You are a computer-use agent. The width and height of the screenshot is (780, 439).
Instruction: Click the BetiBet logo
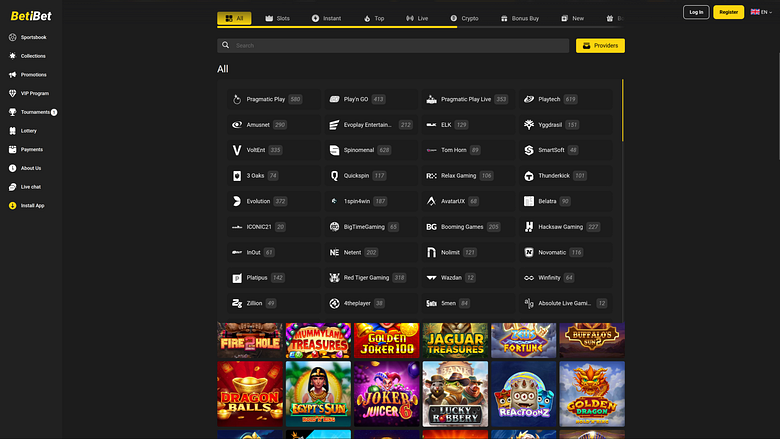pyautogui.click(x=31, y=16)
